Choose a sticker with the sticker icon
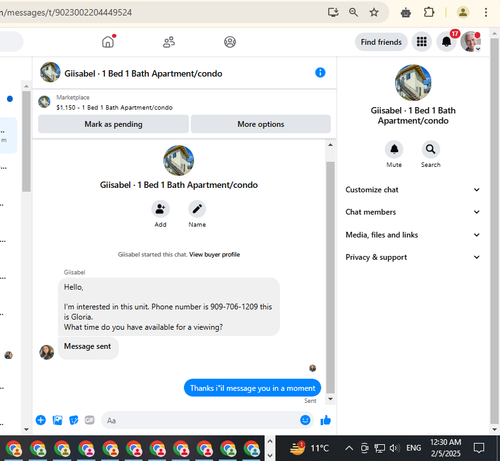The height and width of the screenshot is (461, 500). [74, 420]
